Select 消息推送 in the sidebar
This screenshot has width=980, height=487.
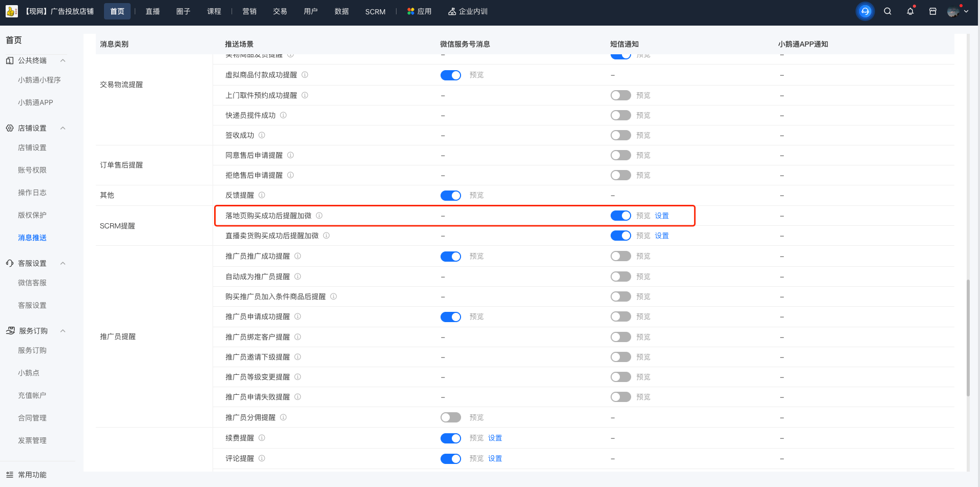(x=32, y=238)
